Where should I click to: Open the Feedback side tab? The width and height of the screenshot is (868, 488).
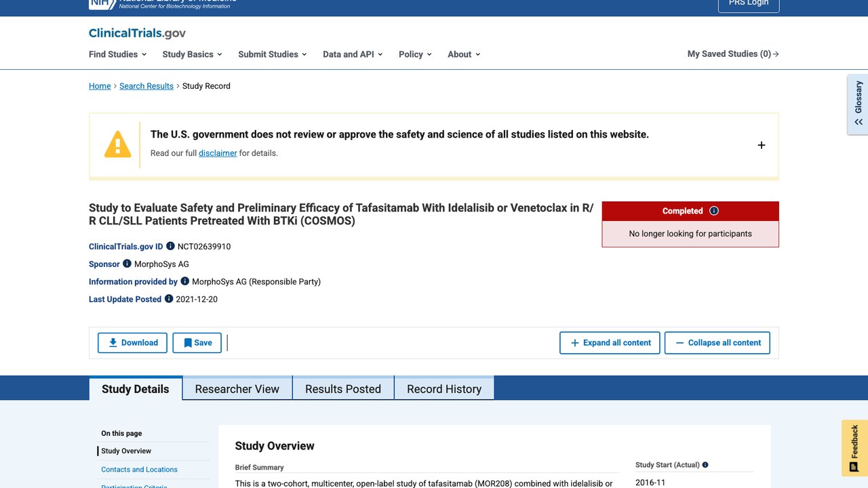[x=854, y=448]
